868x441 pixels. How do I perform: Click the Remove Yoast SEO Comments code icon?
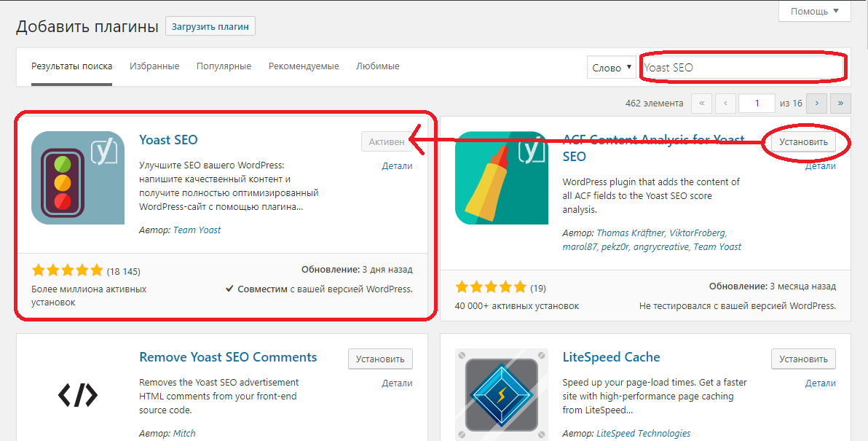pos(78,395)
